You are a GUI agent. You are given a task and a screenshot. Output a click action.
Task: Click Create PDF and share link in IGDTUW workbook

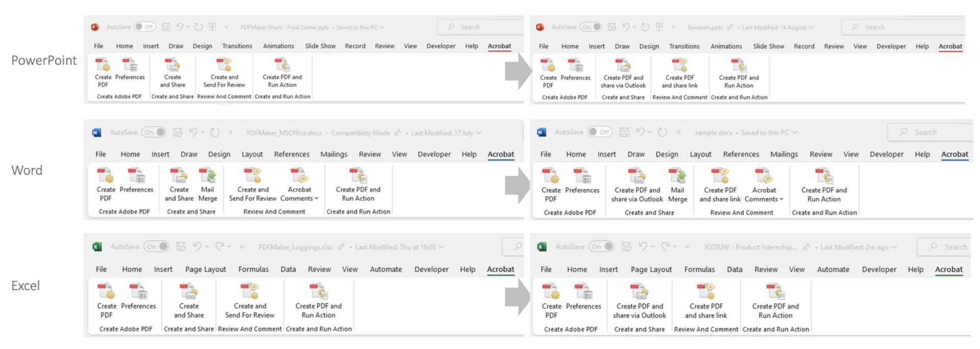pyautogui.click(x=706, y=302)
